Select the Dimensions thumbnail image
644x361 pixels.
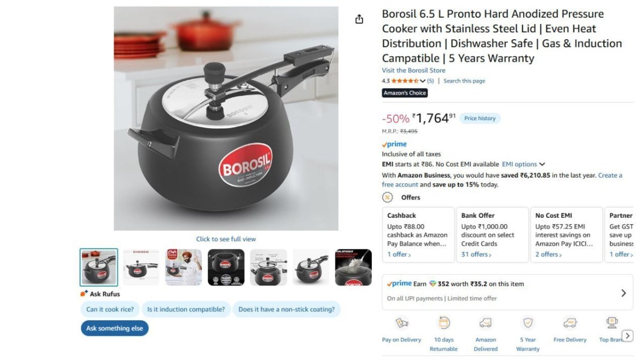click(x=141, y=267)
